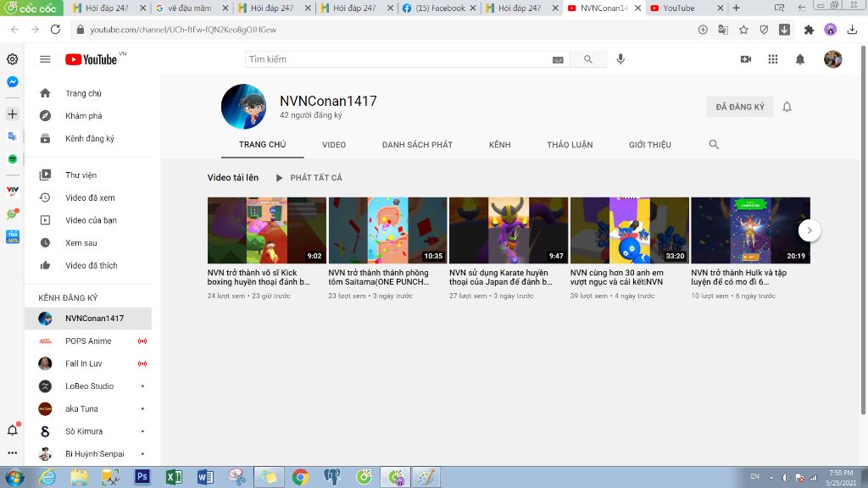Open Kênh đăng ký in sidebar
Screen dimensions: 868x488
pos(88,138)
